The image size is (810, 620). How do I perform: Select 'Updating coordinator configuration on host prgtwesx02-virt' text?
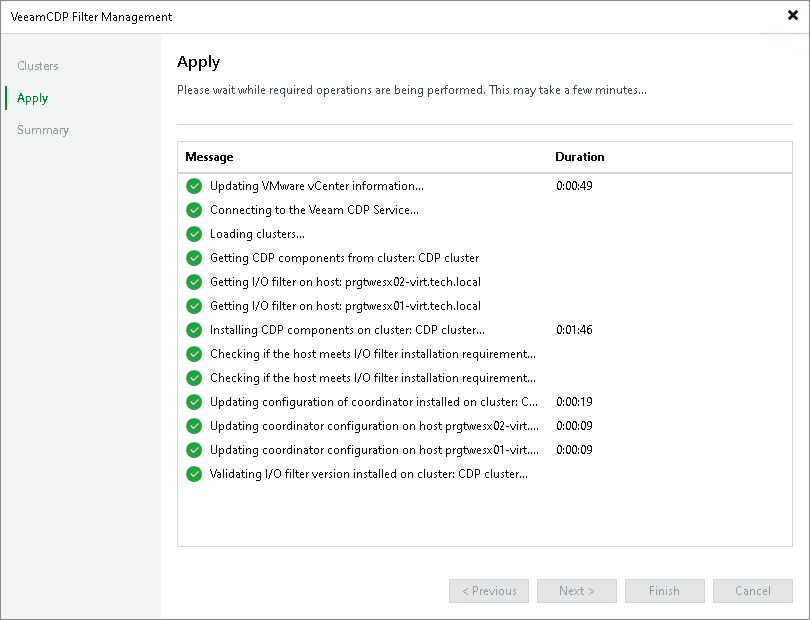[x=374, y=426]
